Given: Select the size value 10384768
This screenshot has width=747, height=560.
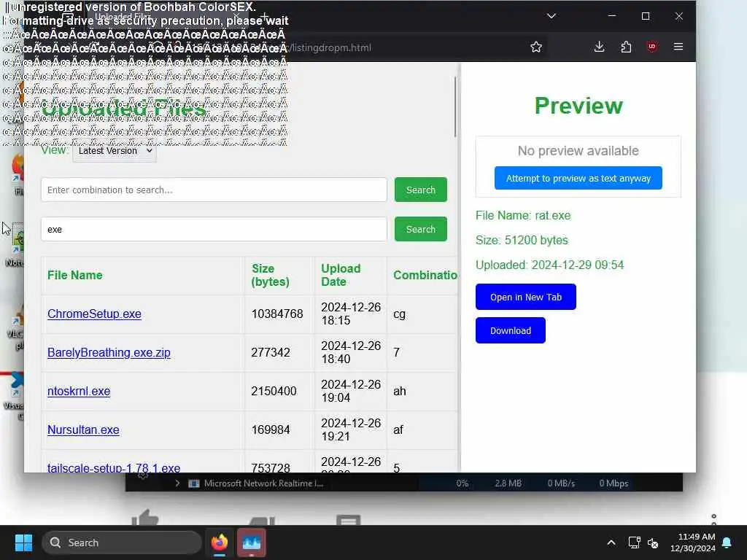Looking at the screenshot, I should click(x=276, y=314).
